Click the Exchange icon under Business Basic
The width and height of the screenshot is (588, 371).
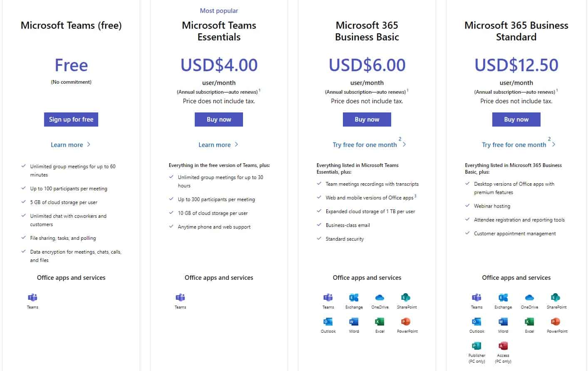[354, 297]
